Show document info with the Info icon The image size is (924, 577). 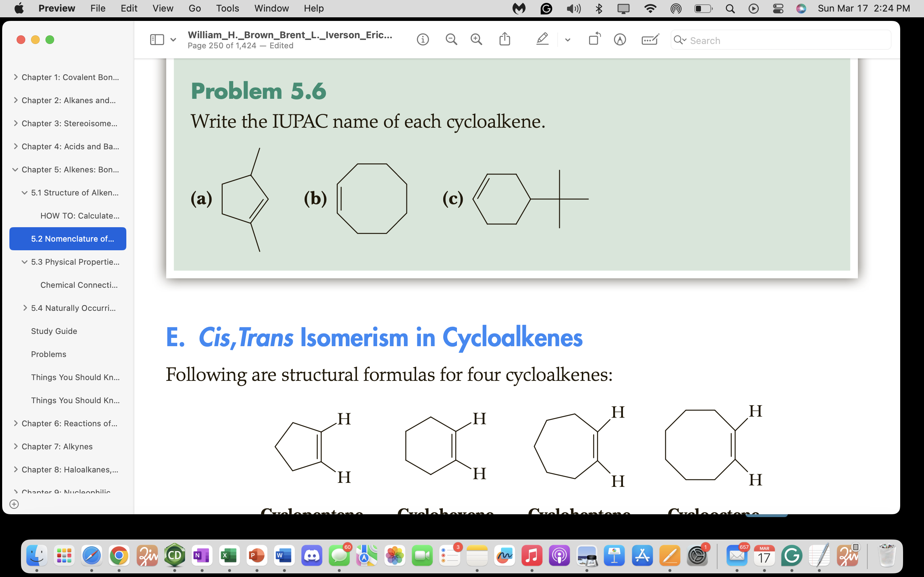point(423,39)
